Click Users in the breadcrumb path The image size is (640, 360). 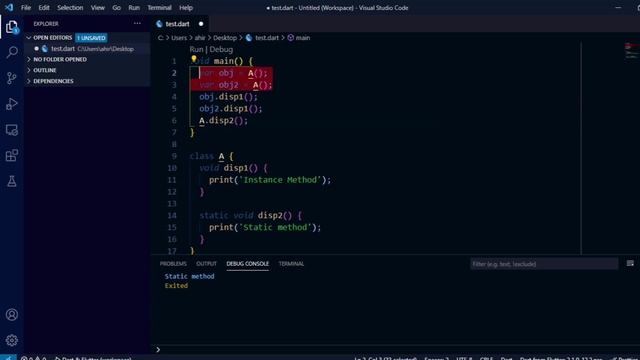[179, 38]
